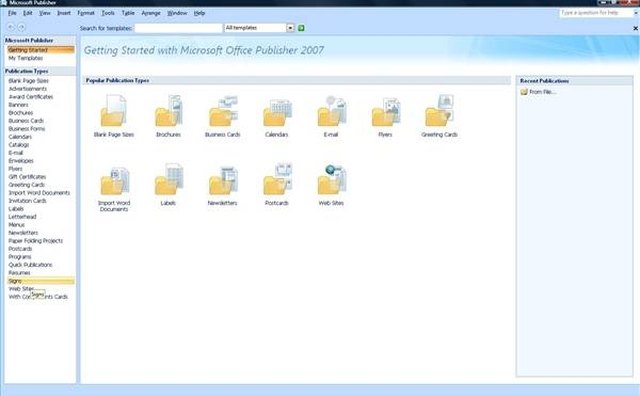640x396 pixels.
Task: Open the Edit menu
Action: [x=27, y=13]
